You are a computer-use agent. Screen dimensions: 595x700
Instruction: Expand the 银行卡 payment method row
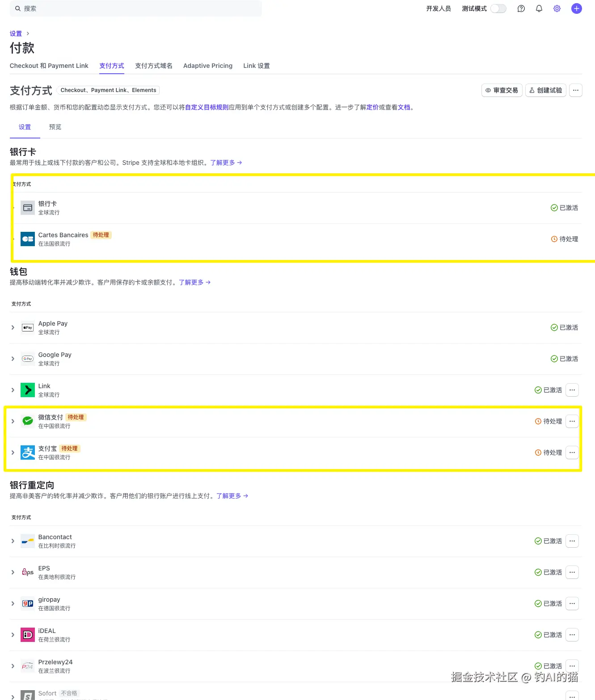click(x=13, y=208)
